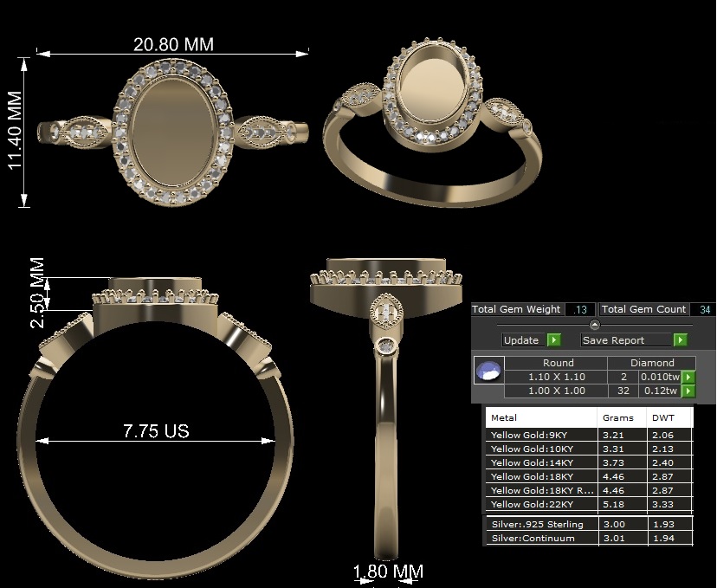The height and width of the screenshot is (588, 717).
Task: Click the round gem shape icon
Action: click(488, 371)
